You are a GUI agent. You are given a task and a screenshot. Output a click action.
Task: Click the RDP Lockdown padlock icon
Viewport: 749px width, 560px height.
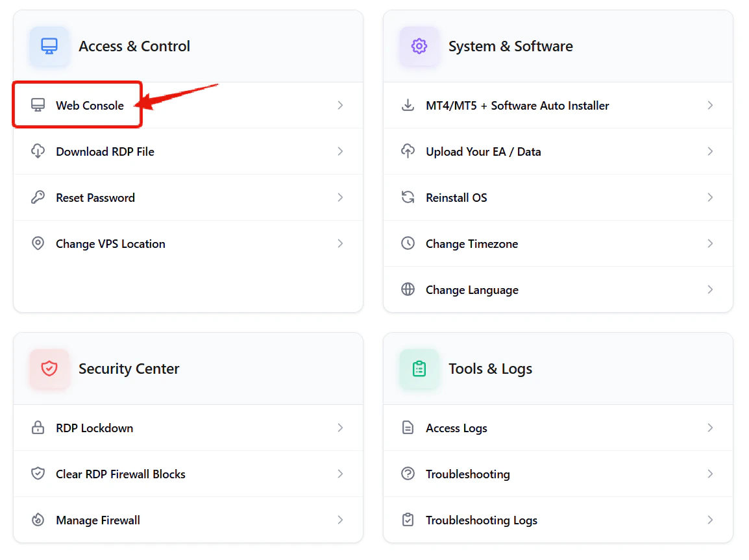pos(38,428)
